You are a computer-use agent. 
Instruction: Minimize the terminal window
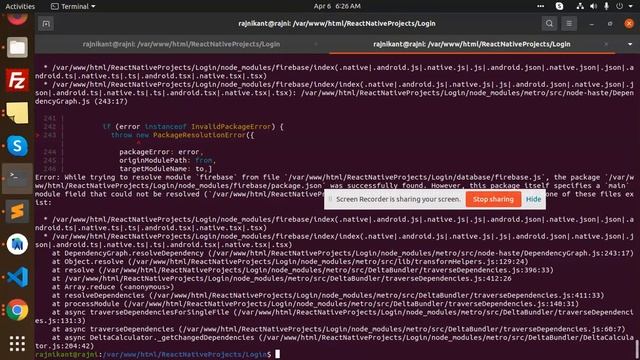click(x=591, y=24)
